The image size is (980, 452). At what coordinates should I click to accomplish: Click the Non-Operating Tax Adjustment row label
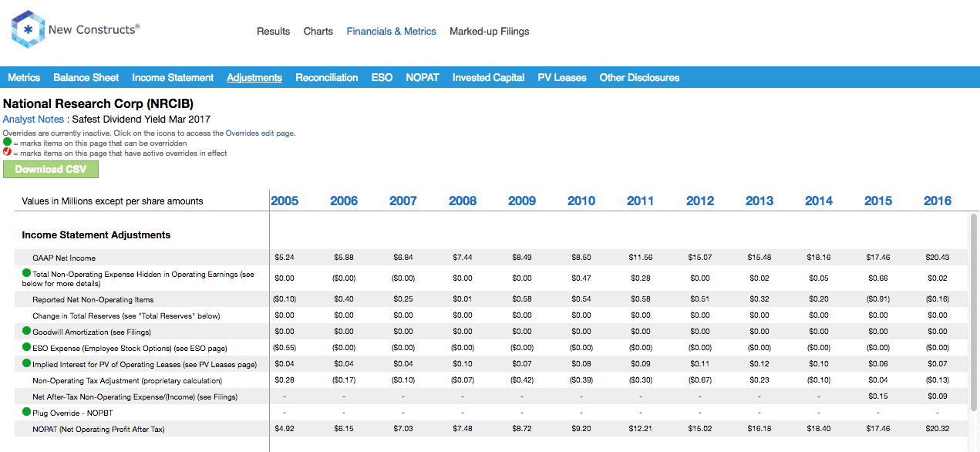pyautogui.click(x=127, y=380)
